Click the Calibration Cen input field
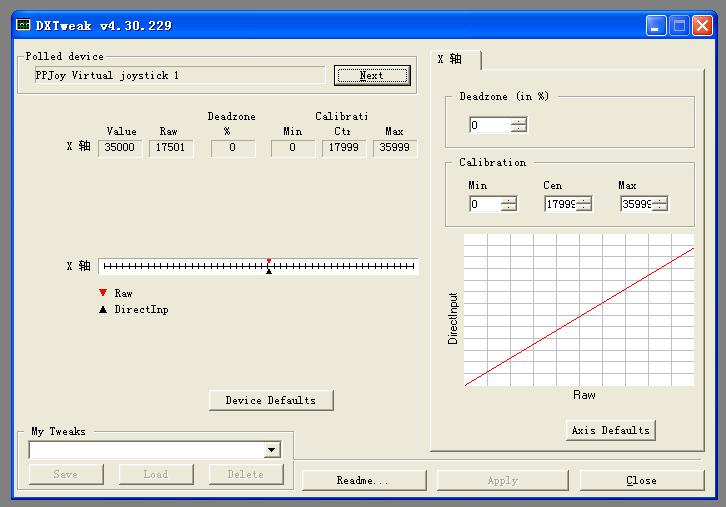726x507 pixels. click(x=560, y=204)
